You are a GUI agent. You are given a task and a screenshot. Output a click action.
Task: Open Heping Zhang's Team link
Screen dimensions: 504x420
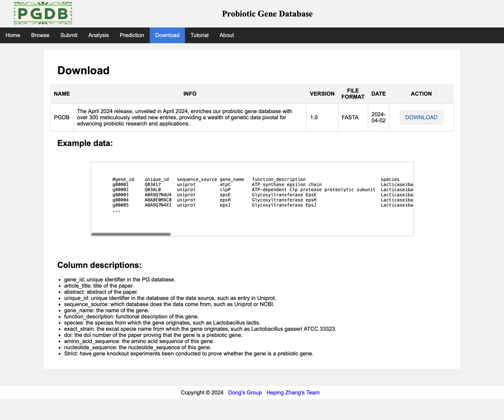click(293, 393)
